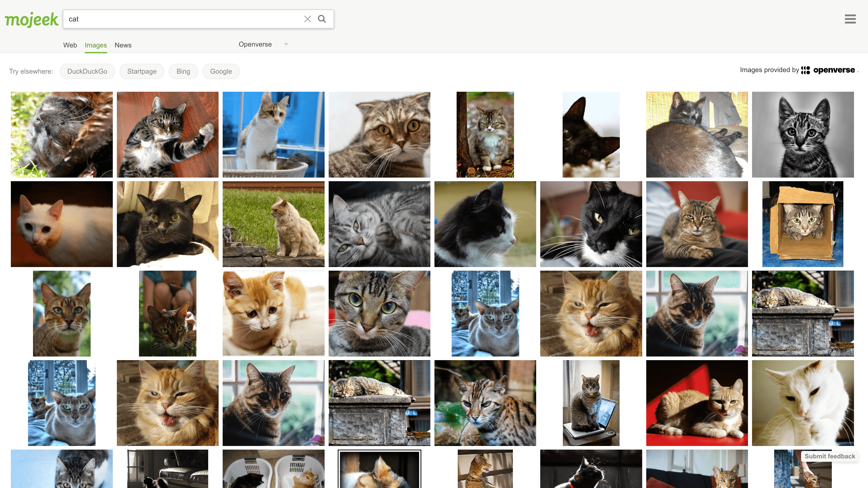The width and height of the screenshot is (868, 488).
Task: Switch to the News tab
Action: click(123, 45)
